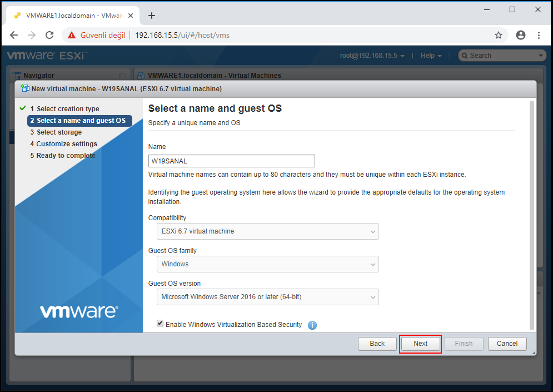
Task: Click the new virtual machine wizard title icon
Action: [24, 88]
